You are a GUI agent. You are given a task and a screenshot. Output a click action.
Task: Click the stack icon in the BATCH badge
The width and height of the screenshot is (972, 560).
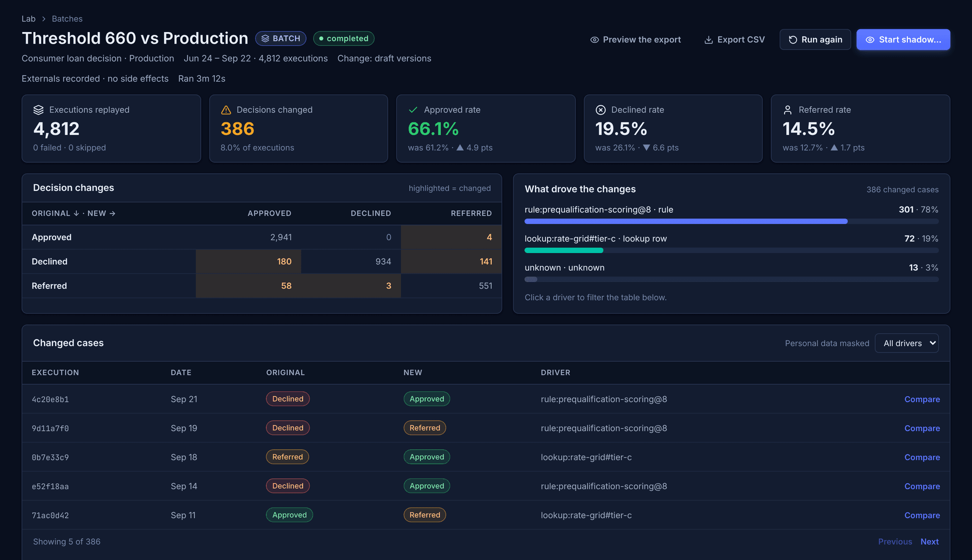coord(265,38)
